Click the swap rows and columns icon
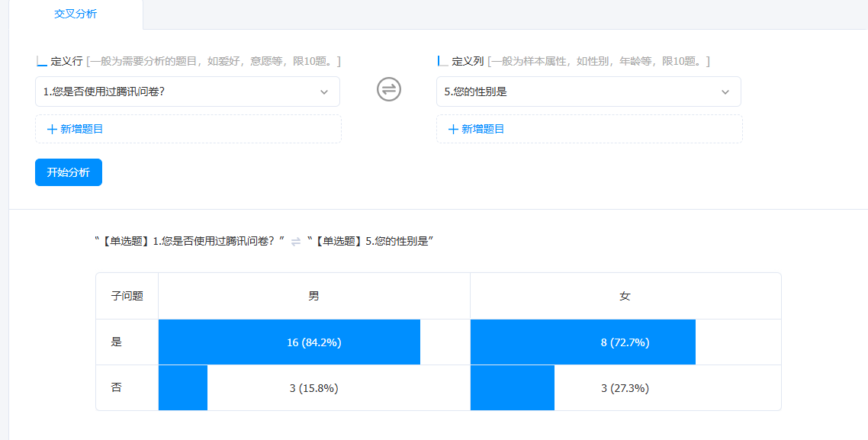 (388, 89)
